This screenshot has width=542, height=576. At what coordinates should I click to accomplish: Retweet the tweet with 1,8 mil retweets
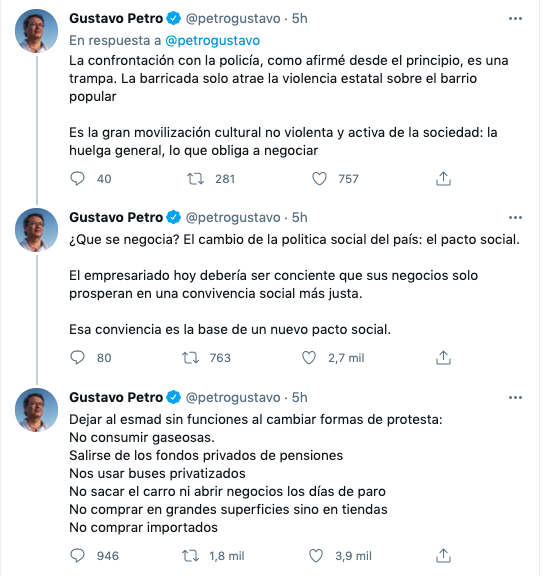pyautogui.click(x=190, y=556)
